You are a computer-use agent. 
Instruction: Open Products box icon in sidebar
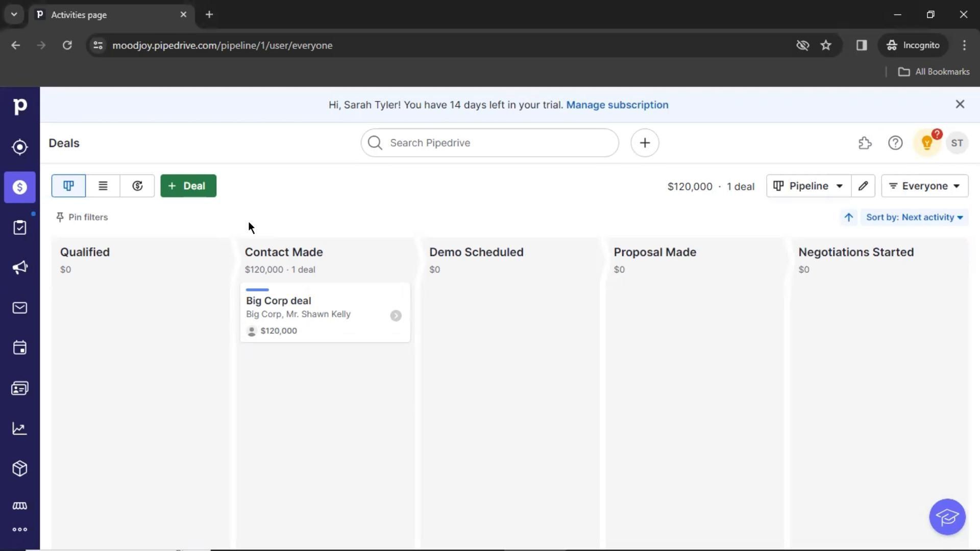coord(19,468)
